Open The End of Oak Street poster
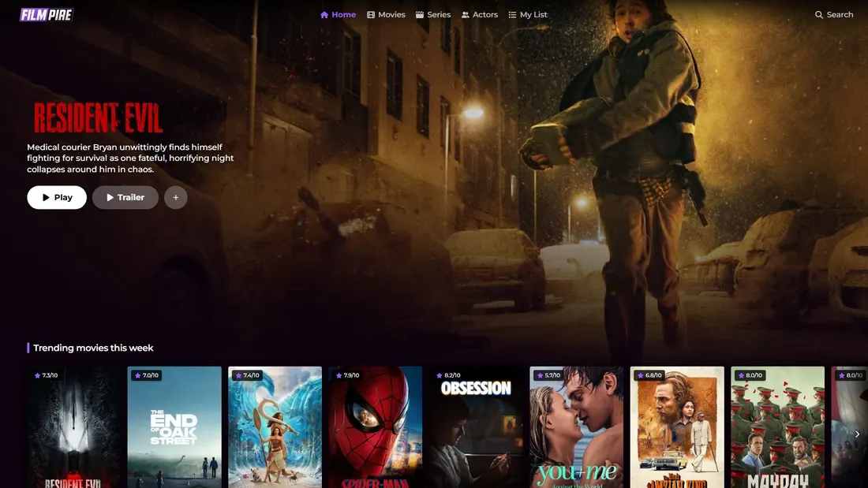Viewport: 868px width, 488px height. (x=174, y=427)
